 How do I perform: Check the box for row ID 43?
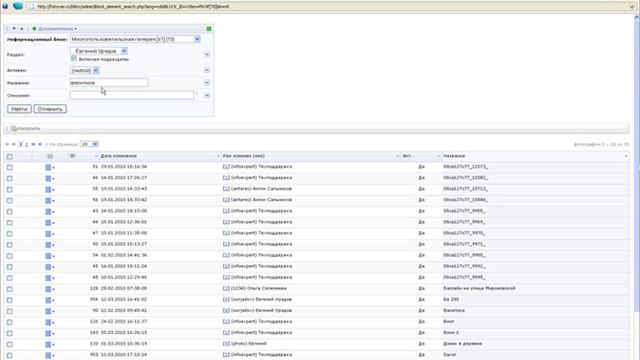click(9, 211)
